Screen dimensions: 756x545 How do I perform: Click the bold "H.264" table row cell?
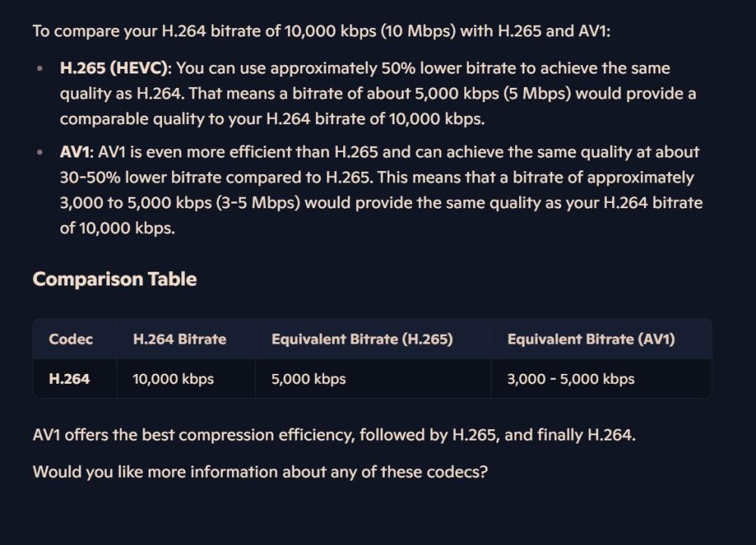(x=69, y=378)
